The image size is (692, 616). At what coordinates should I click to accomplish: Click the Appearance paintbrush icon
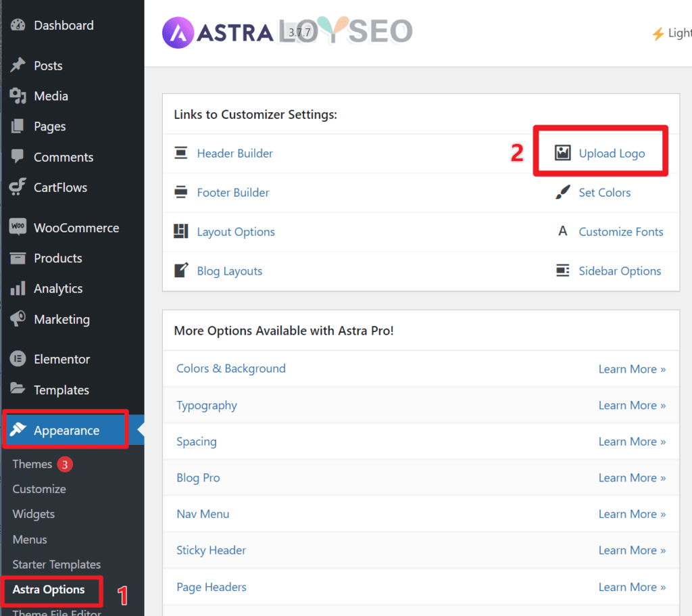18,429
